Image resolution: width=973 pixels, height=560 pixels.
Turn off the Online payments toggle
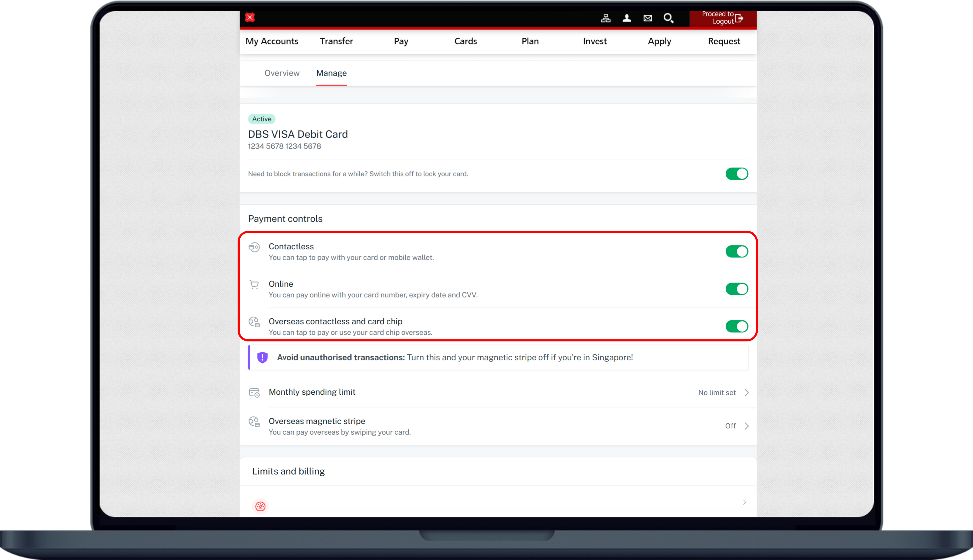tap(737, 289)
